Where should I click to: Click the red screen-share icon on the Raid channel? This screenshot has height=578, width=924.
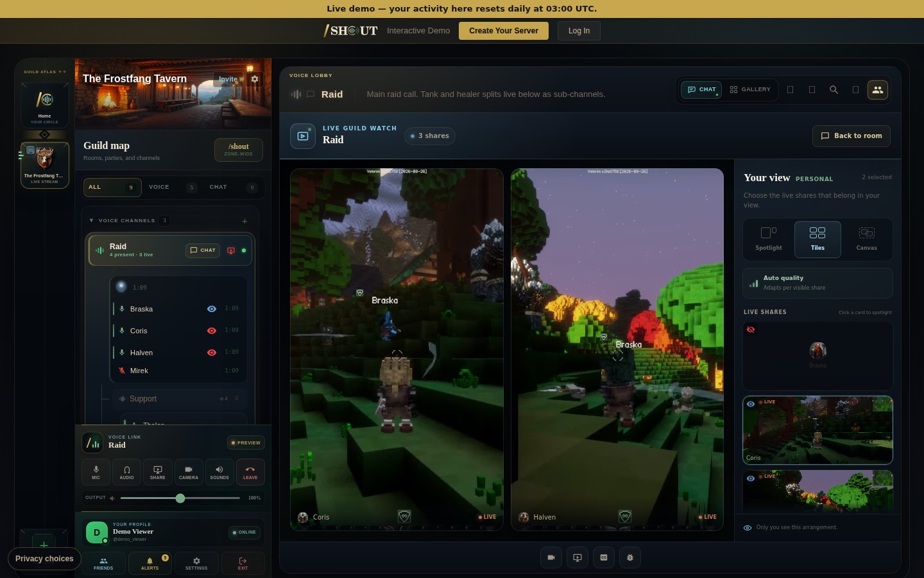[231, 250]
